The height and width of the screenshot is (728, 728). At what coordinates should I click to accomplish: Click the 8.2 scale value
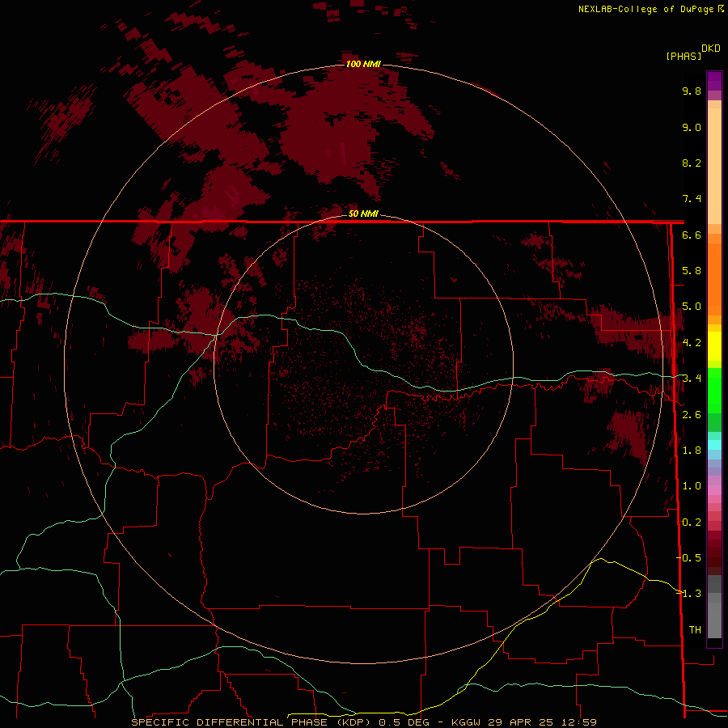pyautogui.click(x=692, y=163)
